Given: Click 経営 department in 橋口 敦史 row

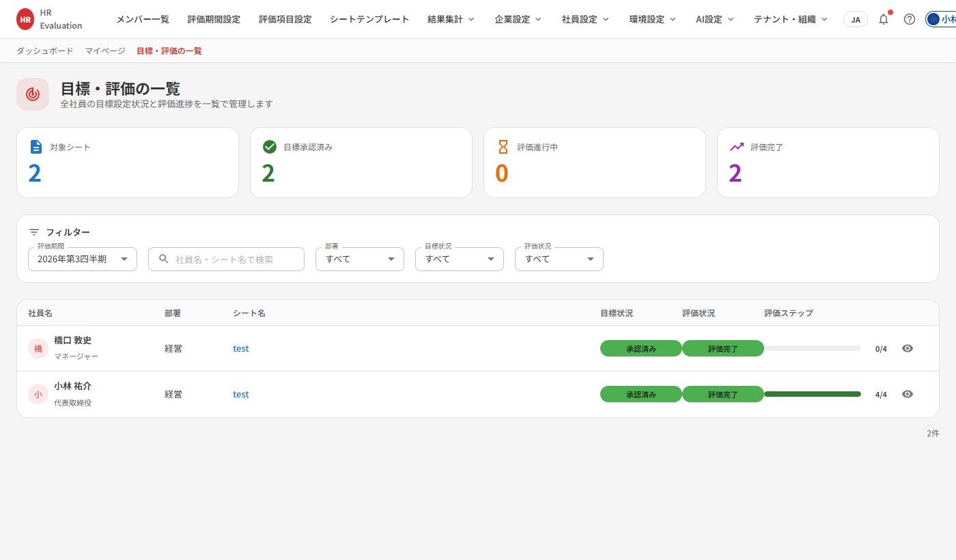Looking at the screenshot, I should [x=173, y=348].
